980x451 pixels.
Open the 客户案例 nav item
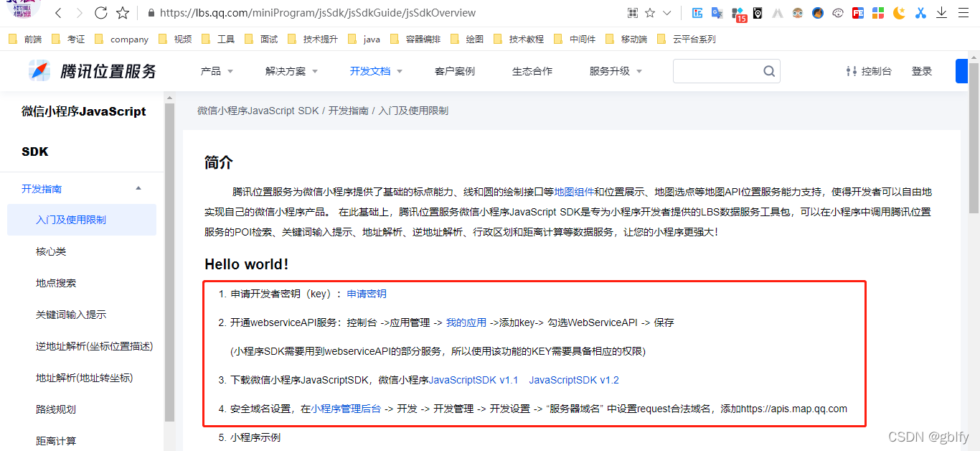click(x=455, y=71)
